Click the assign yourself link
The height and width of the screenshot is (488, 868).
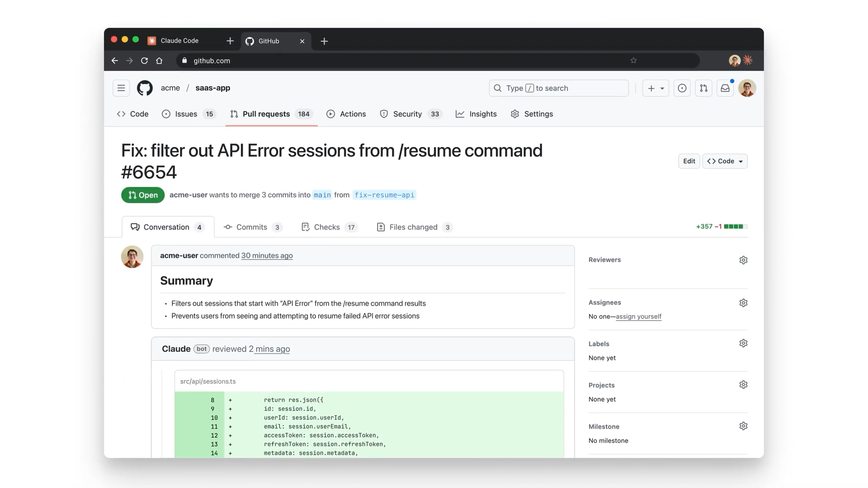[638, 316]
